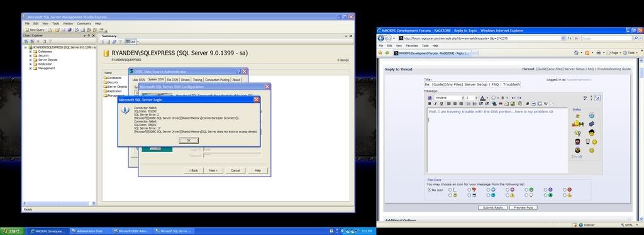Click the IE home icon
Image resolution: width=644 pixels, height=235 pixels.
point(576,53)
